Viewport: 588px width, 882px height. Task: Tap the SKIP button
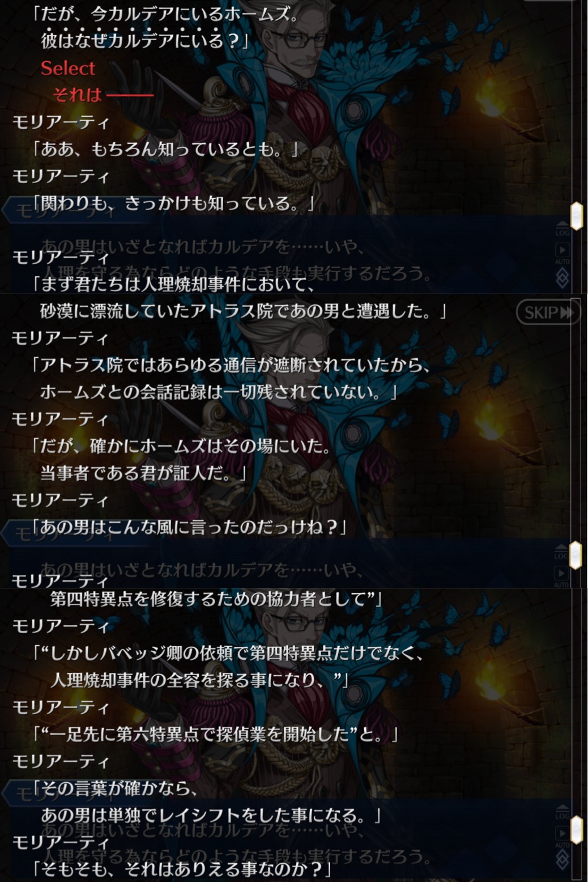(x=548, y=312)
